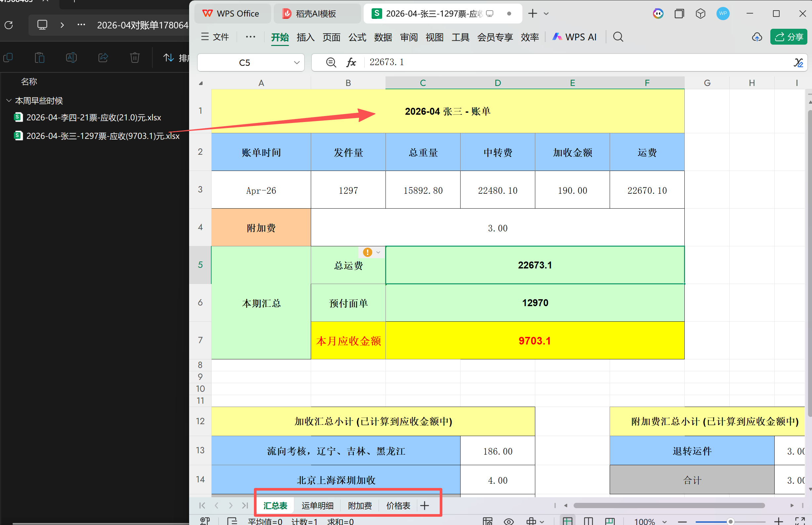The width and height of the screenshot is (812, 525).
Task: Open the tab list dropdown next to new tab
Action: (546, 14)
